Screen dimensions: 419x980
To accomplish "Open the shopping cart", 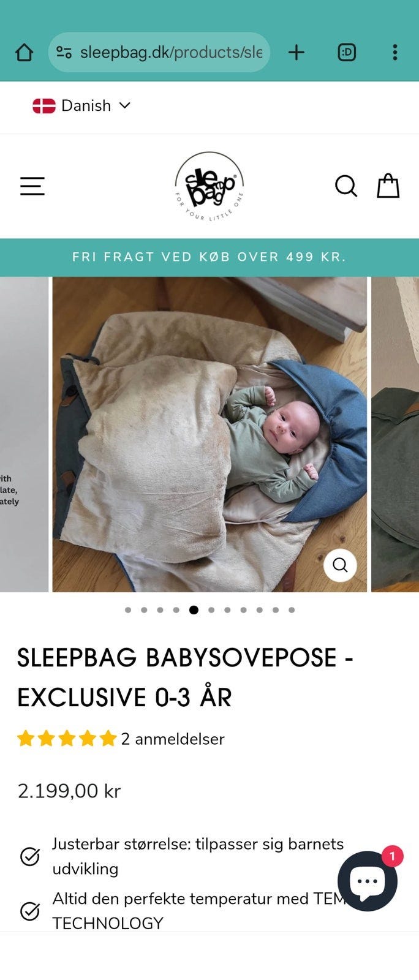I will (388, 186).
